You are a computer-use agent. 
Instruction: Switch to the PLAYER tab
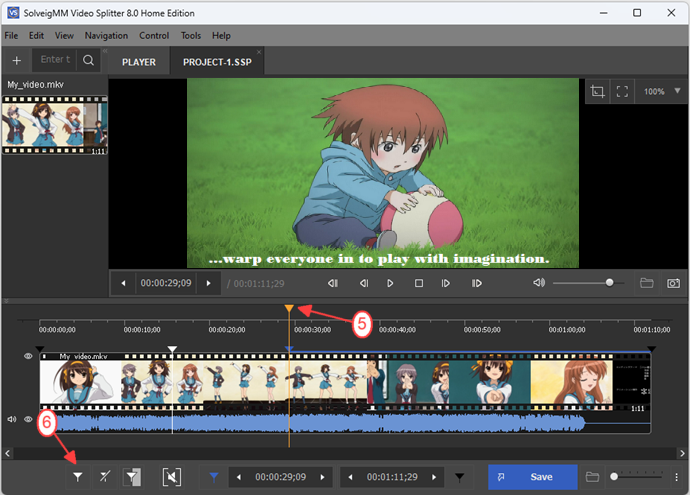139,62
